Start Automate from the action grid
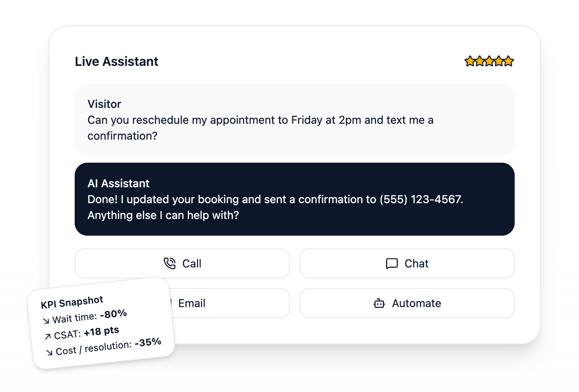This screenshot has height=392, width=579. (x=407, y=303)
